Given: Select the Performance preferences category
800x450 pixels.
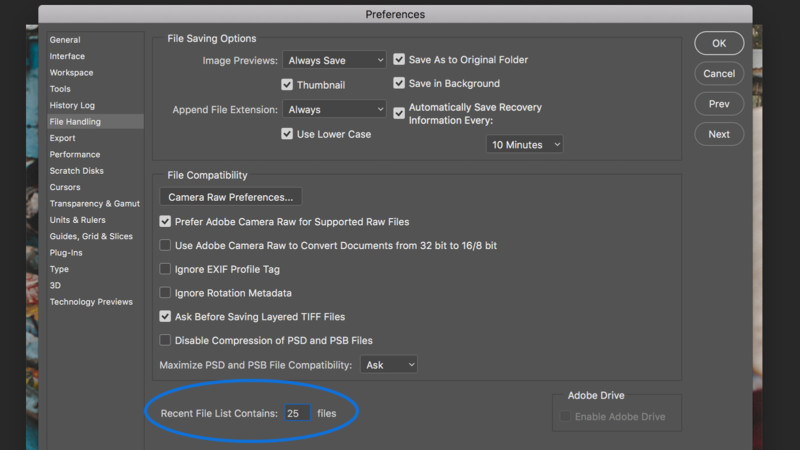Looking at the screenshot, I should pos(75,154).
